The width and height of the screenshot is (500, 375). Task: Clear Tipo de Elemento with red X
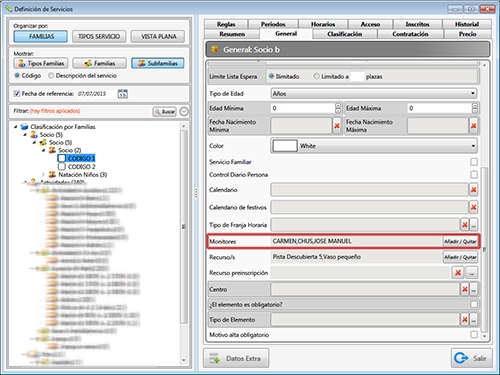pos(465,320)
